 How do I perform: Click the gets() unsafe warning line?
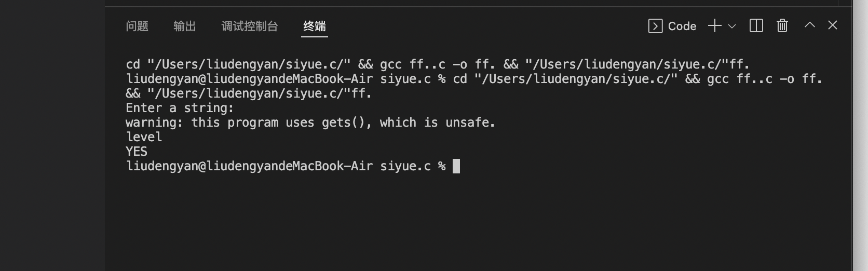pos(310,123)
